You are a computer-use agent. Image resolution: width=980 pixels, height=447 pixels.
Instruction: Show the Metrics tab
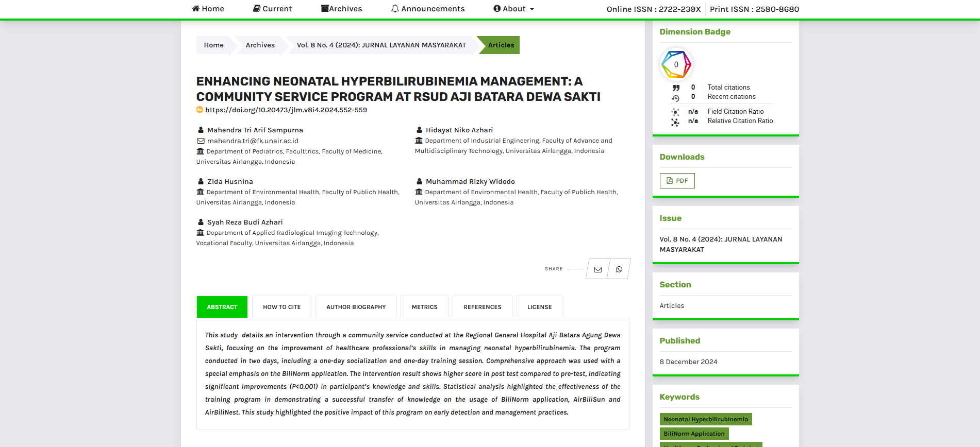pos(424,307)
